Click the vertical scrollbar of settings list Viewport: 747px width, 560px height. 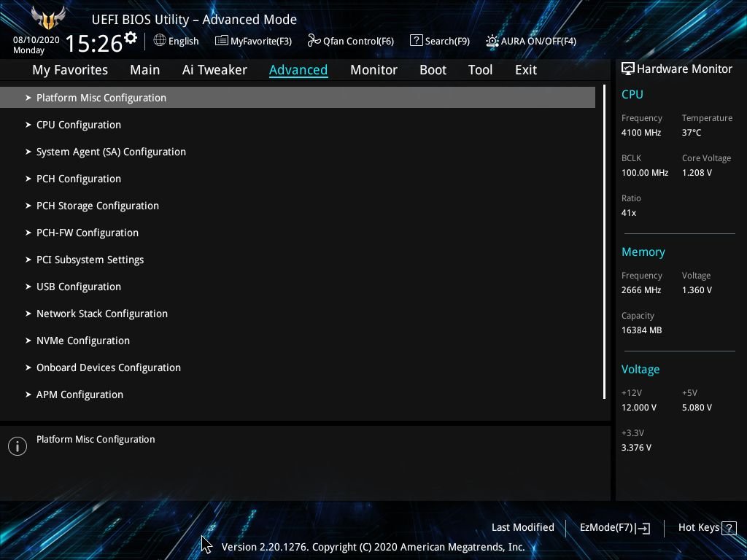pyautogui.click(x=604, y=242)
